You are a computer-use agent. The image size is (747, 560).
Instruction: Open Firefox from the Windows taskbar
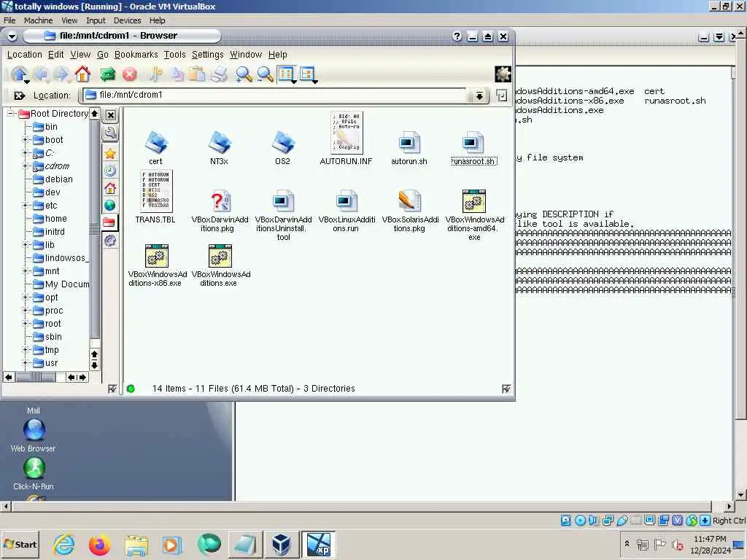tap(99, 544)
